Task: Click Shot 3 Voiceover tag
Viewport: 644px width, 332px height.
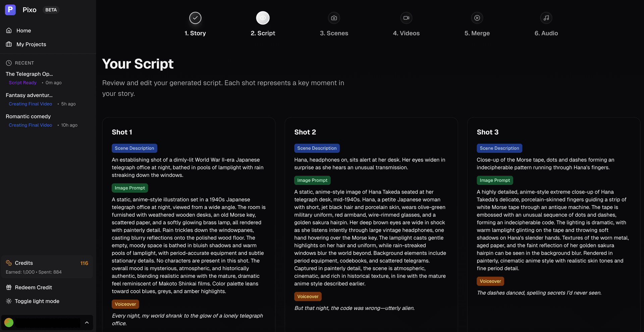Action: 490,281
